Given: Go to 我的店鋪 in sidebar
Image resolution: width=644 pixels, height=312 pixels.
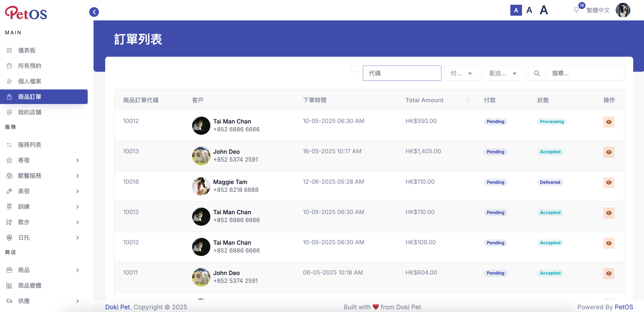Looking at the screenshot, I should click(x=30, y=112).
